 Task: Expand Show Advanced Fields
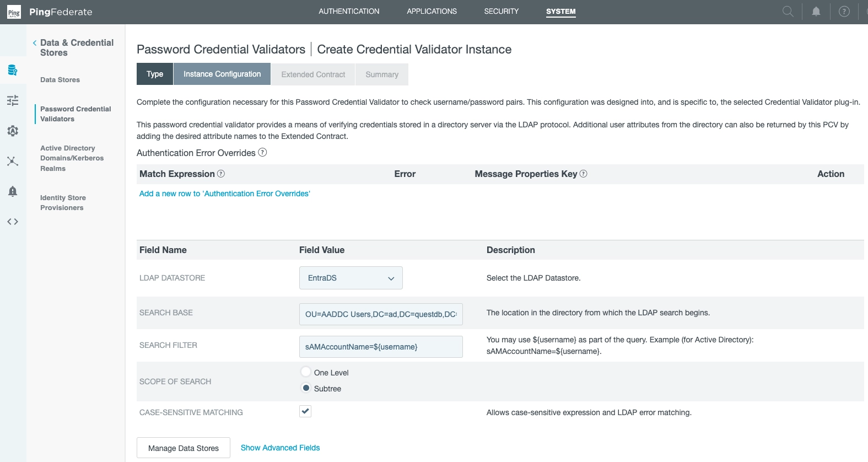click(x=280, y=448)
